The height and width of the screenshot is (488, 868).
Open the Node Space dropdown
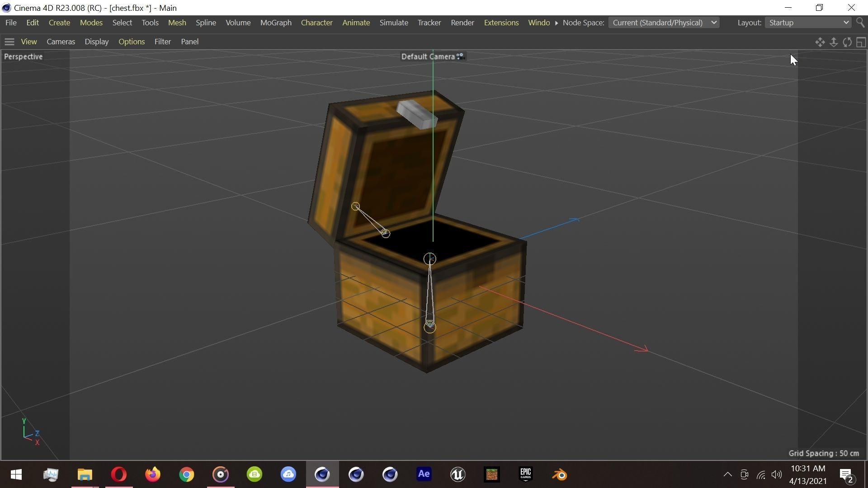click(x=664, y=23)
